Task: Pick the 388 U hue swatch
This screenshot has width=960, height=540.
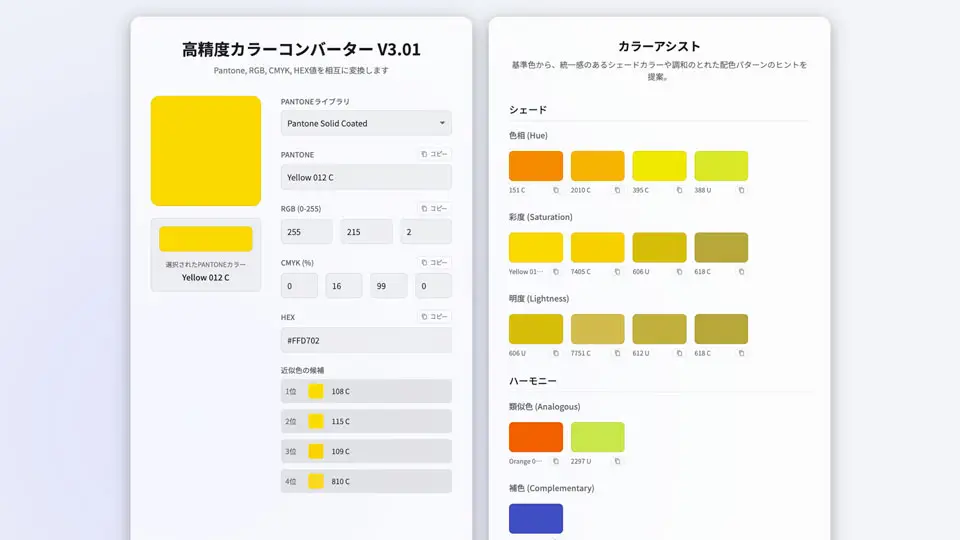Action: click(x=721, y=166)
